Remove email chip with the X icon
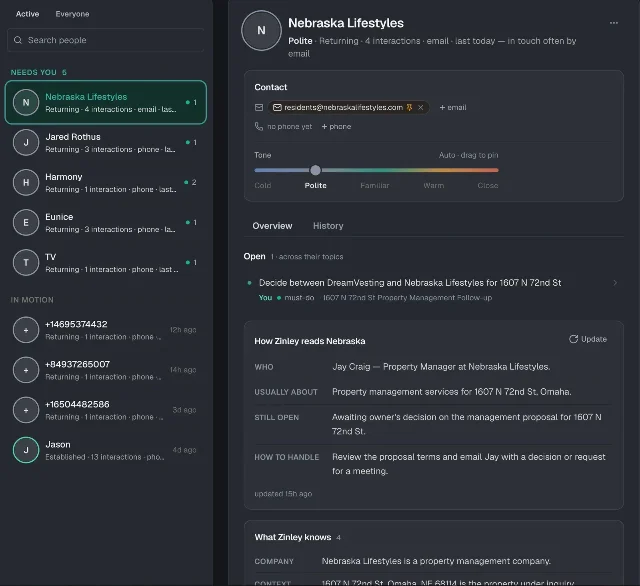Viewport: 640px width, 586px height. [x=420, y=107]
